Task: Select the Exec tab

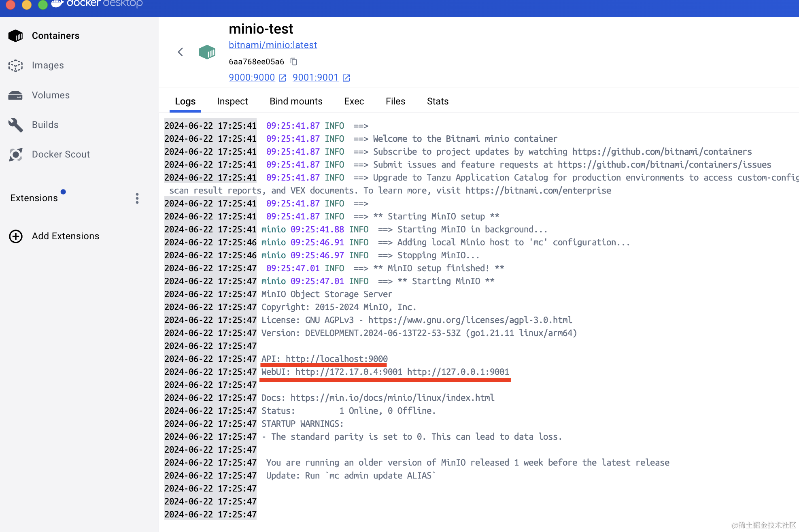Action: tap(354, 101)
